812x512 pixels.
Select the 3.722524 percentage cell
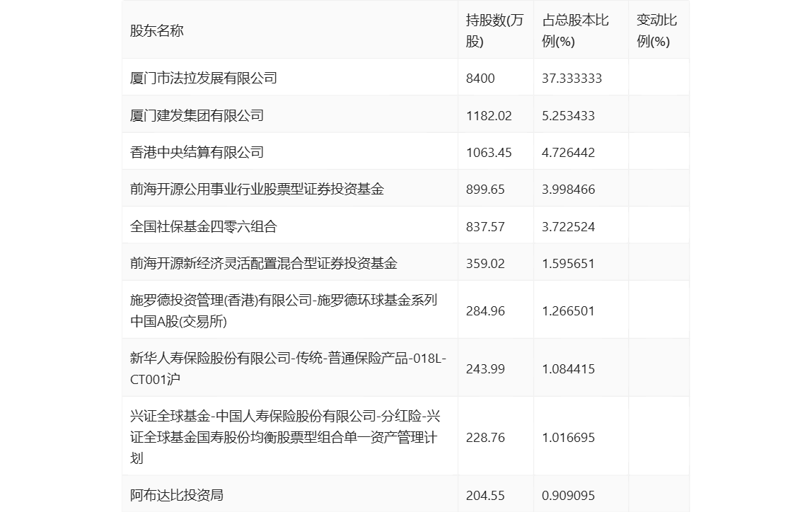(x=568, y=226)
